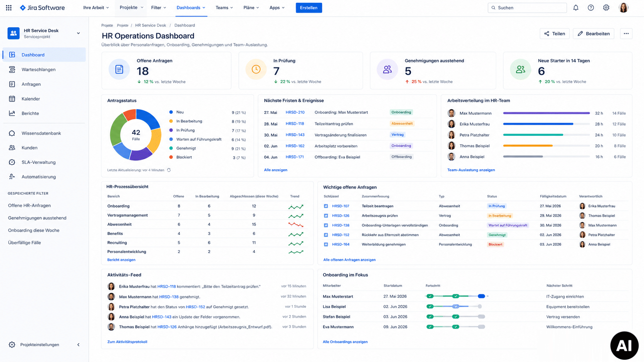Open HRSD-138 in Wichtige offene Anfragen

tap(341, 225)
